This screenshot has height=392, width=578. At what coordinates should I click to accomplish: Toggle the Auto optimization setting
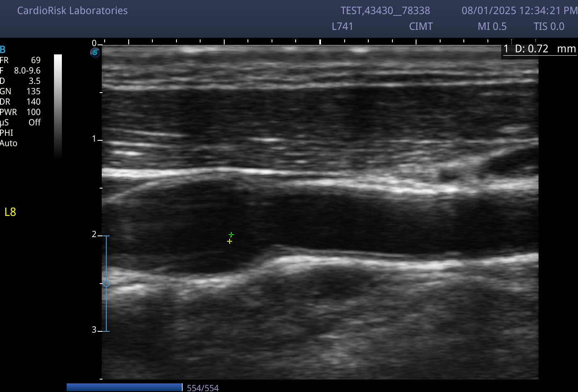9,143
